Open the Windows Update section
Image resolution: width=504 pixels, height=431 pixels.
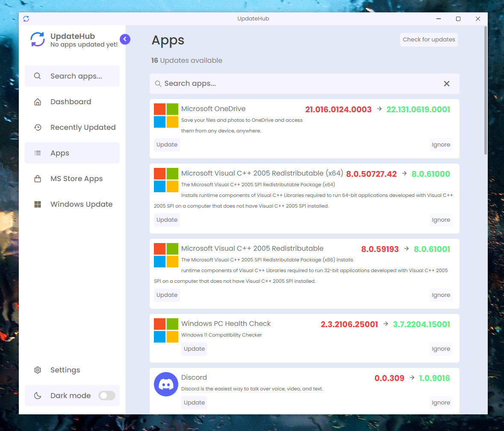point(72,204)
